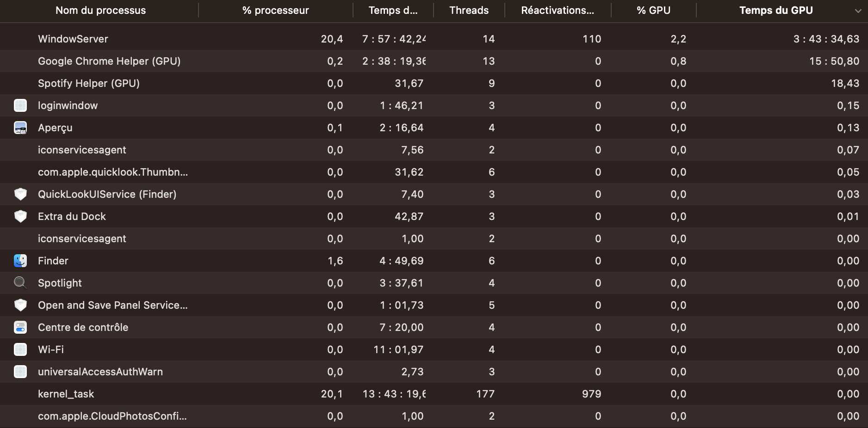Viewport: 868px width, 428px height.
Task: Click the Finder app icon
Action: [x=20, y=261]
